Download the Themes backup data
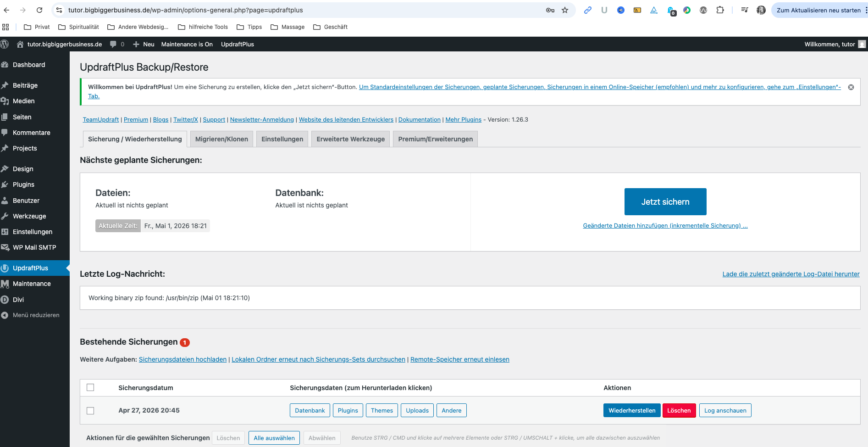This screenshot has width=868, height=447. tap(382, 410)
